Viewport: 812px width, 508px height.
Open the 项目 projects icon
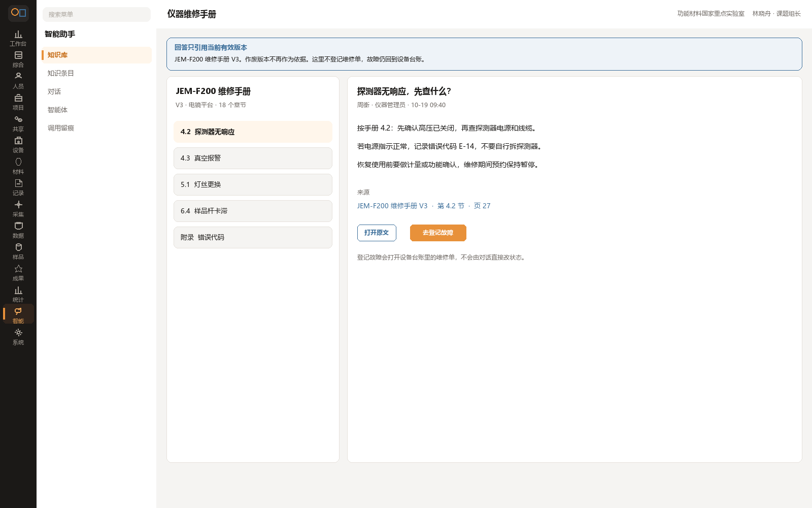(18, 102)
